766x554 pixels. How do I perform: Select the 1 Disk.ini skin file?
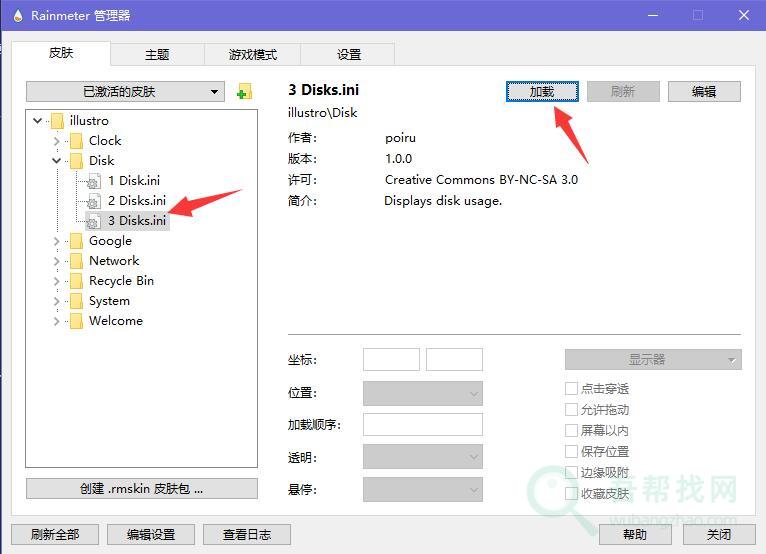point(133,181)
